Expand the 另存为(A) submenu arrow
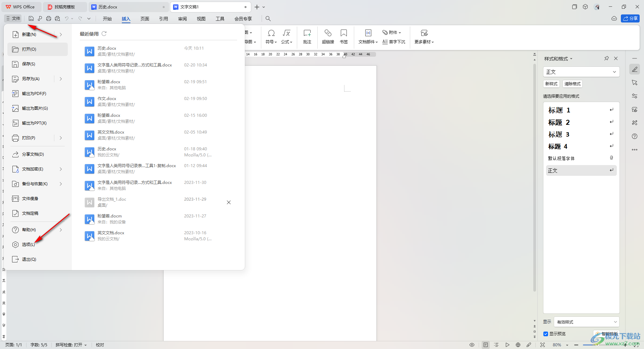Image resolution: width=644 pixels, height=349 pixels. coord(61,79)
